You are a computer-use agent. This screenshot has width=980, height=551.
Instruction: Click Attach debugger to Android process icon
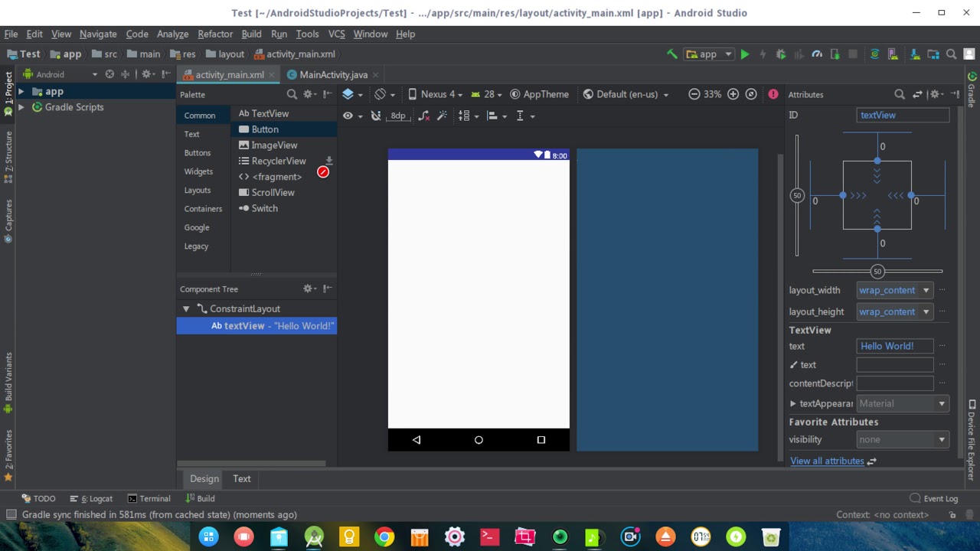pos(835,54)
